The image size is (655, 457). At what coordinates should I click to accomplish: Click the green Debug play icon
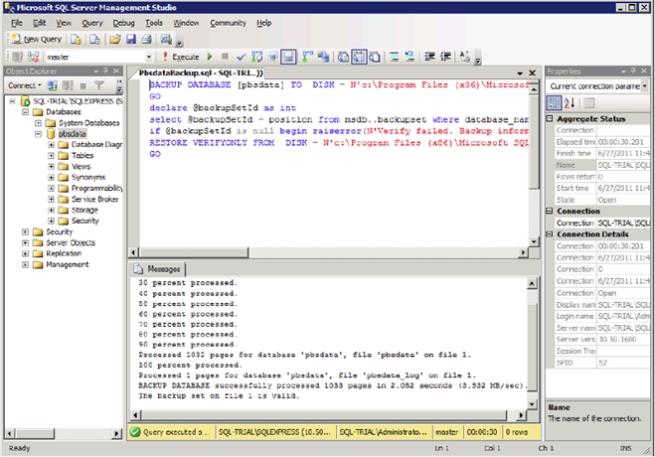coord(210,58)
